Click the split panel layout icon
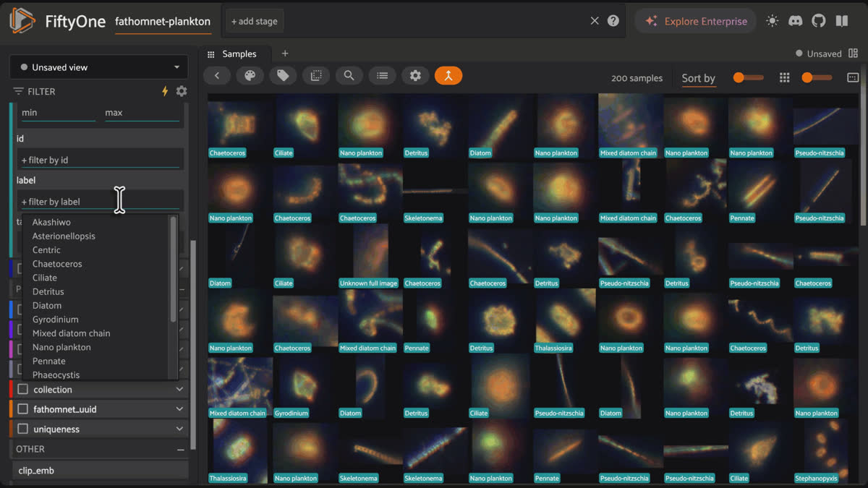This screenshot has height=488, width=868. (853, 53)
